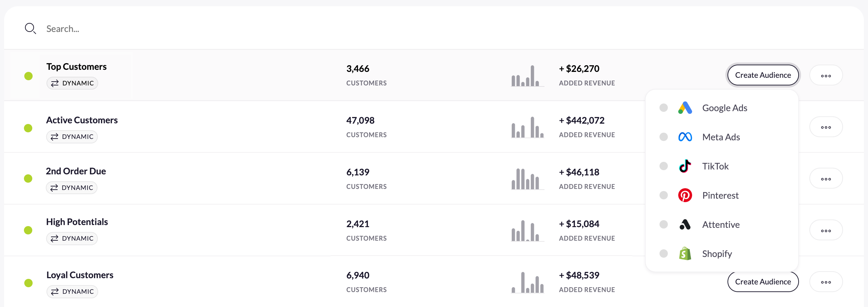Screen dimensions: 868x307
Task: Click the Google Ads logo icon
Action: tap(685, 108)
